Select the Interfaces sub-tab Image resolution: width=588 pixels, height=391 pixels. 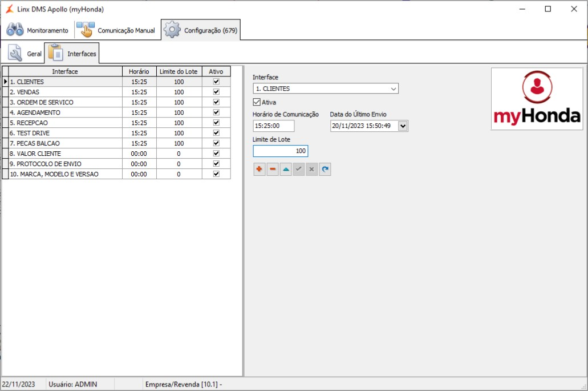tap(72, 54)
